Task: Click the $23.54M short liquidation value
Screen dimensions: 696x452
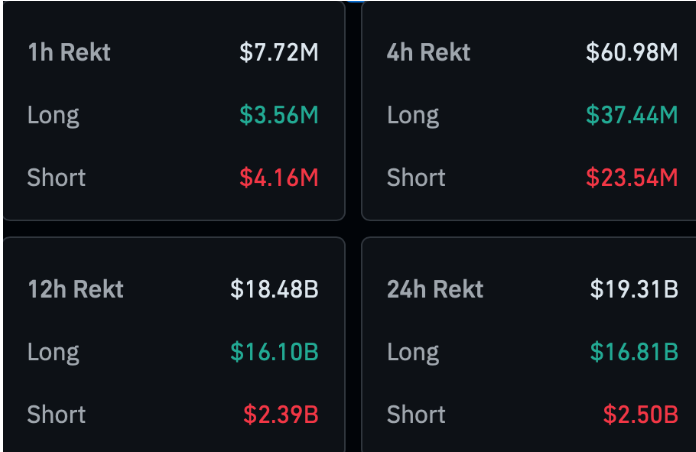Action: 631,178
